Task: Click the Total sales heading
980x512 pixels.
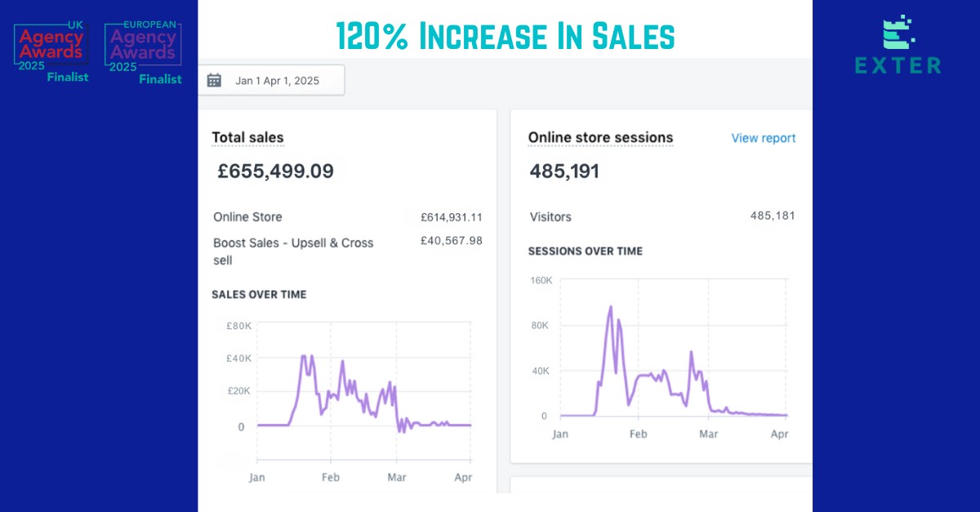Action: (247, 137)
